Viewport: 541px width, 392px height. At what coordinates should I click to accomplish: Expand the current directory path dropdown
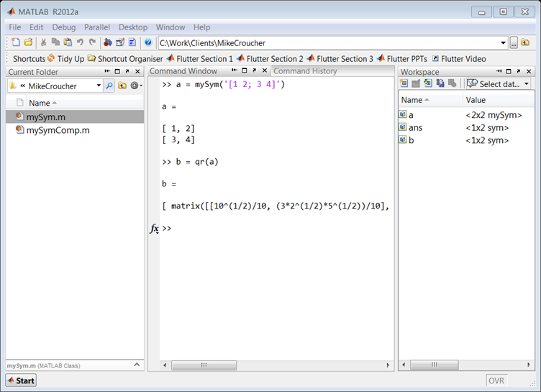pyautogui.click(x=504, y=43)
